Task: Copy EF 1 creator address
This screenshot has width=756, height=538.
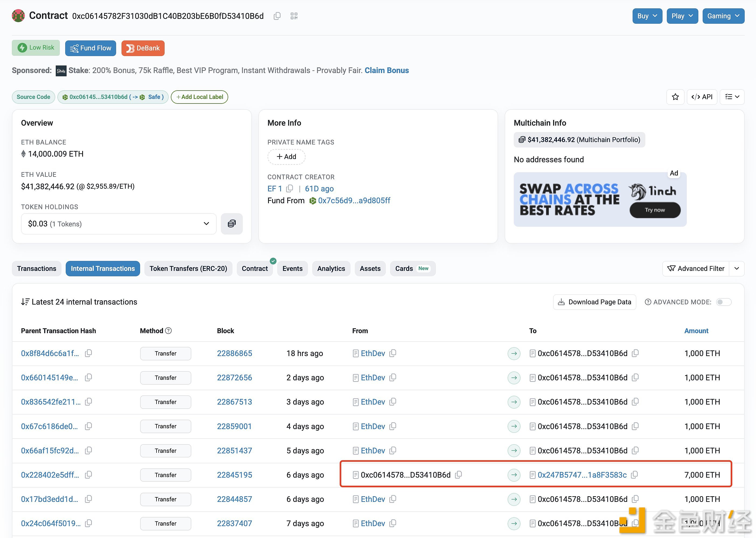Action: [x=290, y=188]
